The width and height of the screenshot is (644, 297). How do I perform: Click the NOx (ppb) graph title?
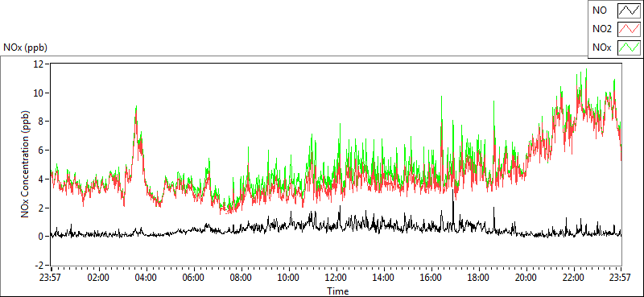25,47
